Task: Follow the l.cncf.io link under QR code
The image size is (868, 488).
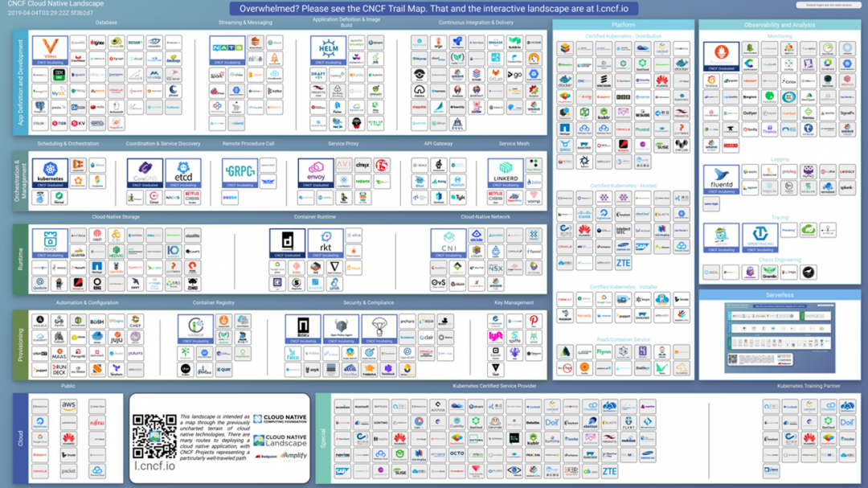Action: [154, 465]
